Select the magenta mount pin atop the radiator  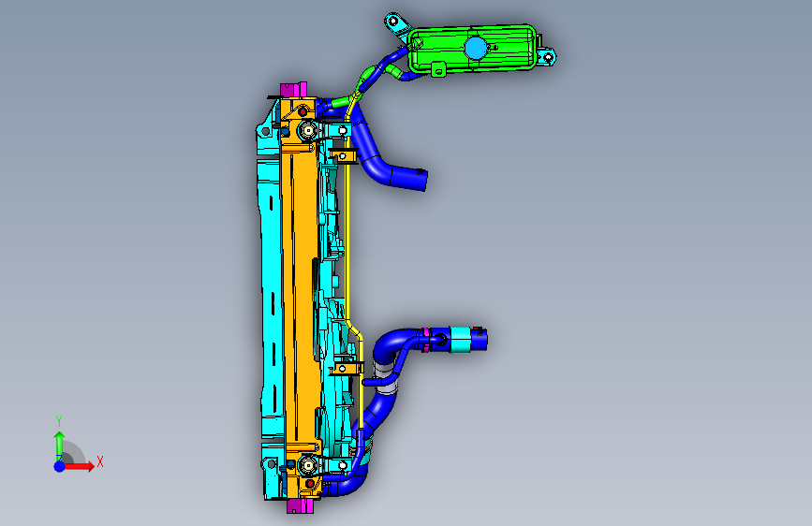point(293,89)
